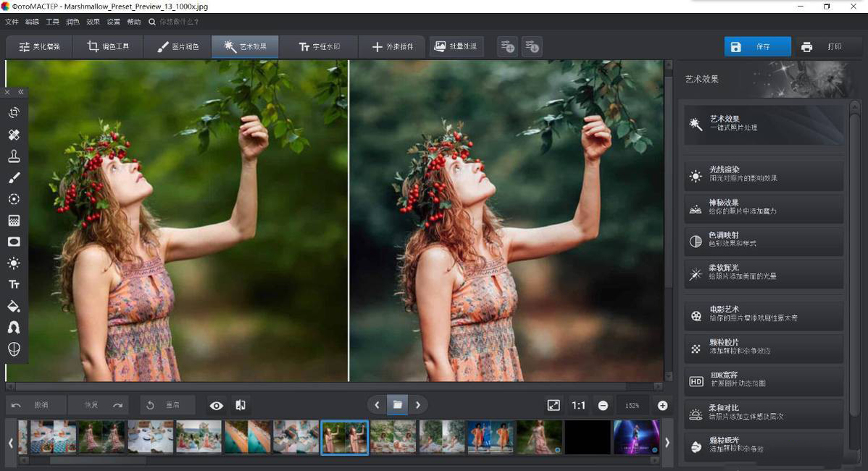
Task: Choose the stamp tool in left toolbar
Action: coord(14,156)
